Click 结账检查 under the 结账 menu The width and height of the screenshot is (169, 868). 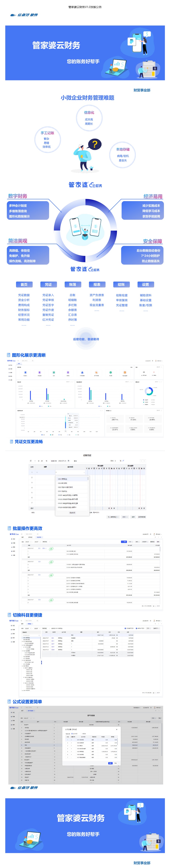[x=122, y=295]
